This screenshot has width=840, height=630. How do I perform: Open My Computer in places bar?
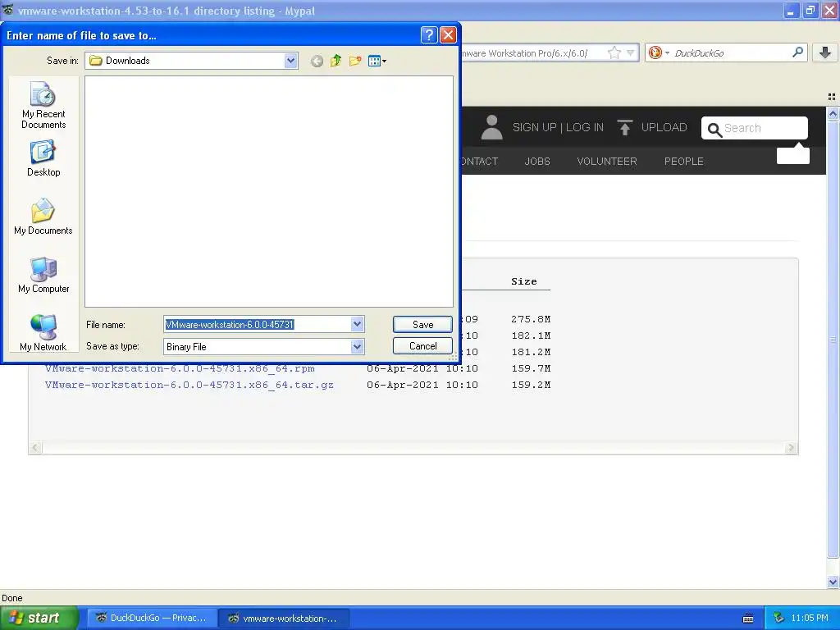pos(43,275)
